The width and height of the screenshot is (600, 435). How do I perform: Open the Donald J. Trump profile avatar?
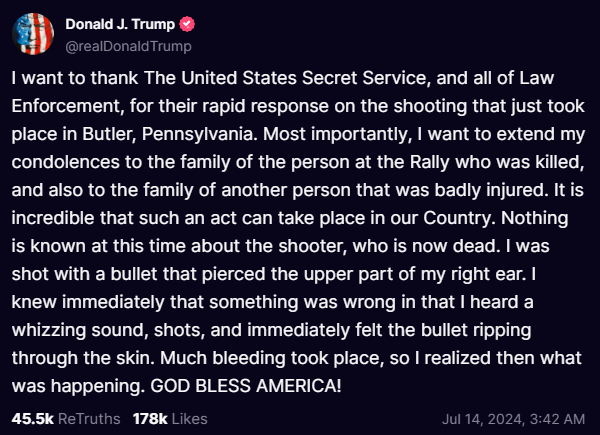(x=33, y=34)
